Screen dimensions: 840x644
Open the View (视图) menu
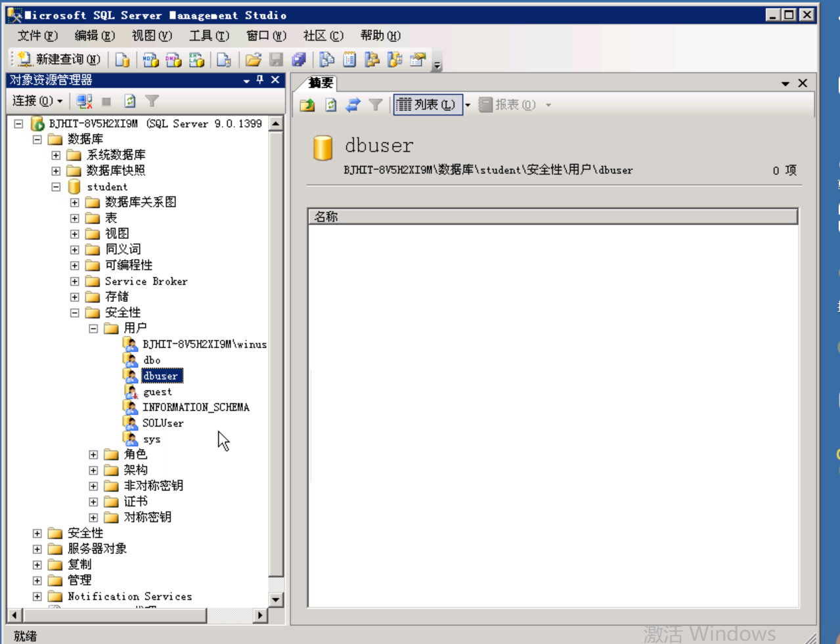click(x=152, y=35)
